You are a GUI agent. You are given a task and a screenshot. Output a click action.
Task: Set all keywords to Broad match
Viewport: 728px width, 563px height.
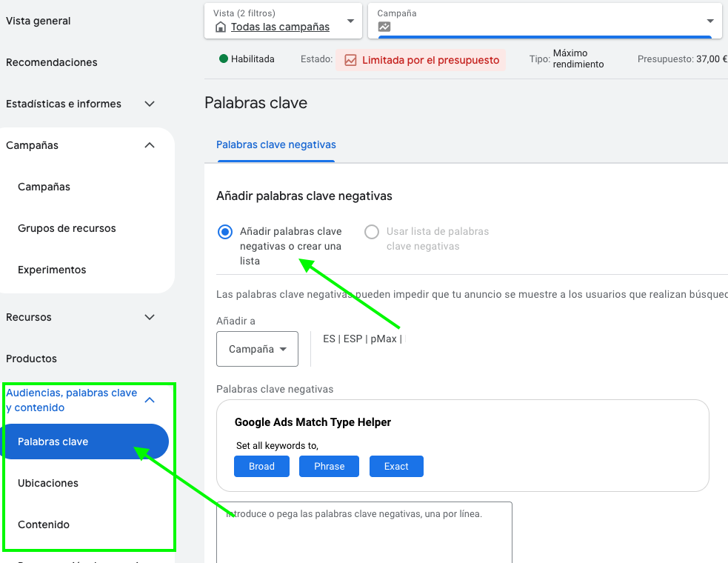click(261, 466)
